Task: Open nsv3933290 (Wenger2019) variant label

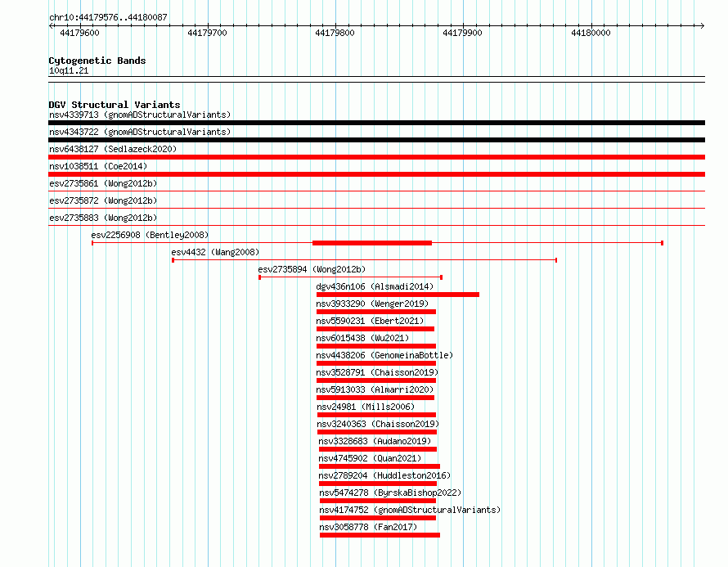Action: point(372,304)
